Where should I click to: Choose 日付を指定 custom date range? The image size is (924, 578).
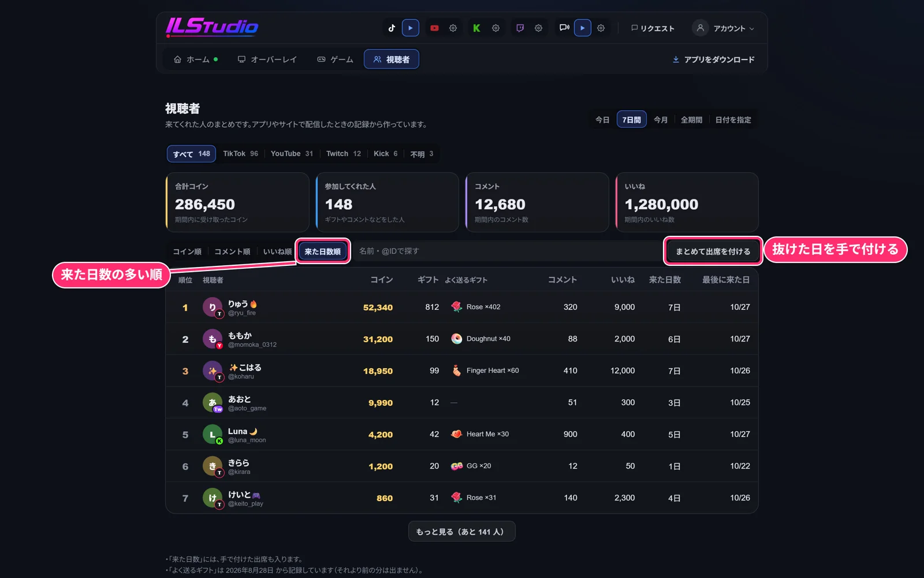(733, 120)
